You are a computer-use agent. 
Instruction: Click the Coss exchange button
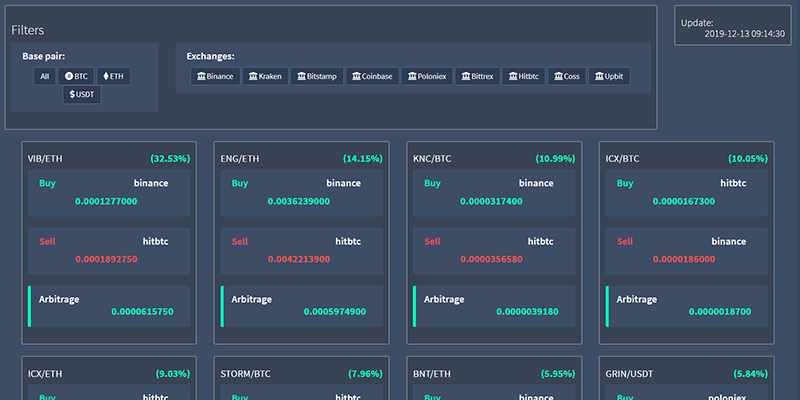point(567,77)
